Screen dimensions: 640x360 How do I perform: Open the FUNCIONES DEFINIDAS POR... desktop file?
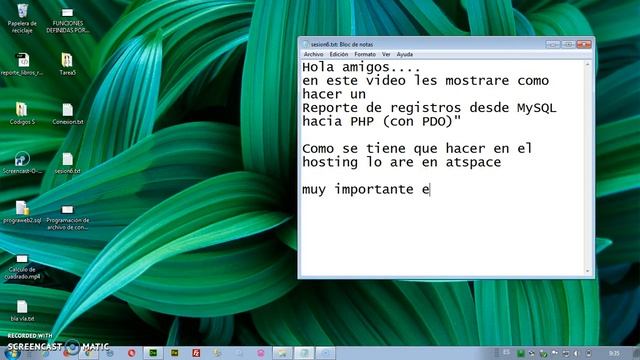tap(68, 20)
